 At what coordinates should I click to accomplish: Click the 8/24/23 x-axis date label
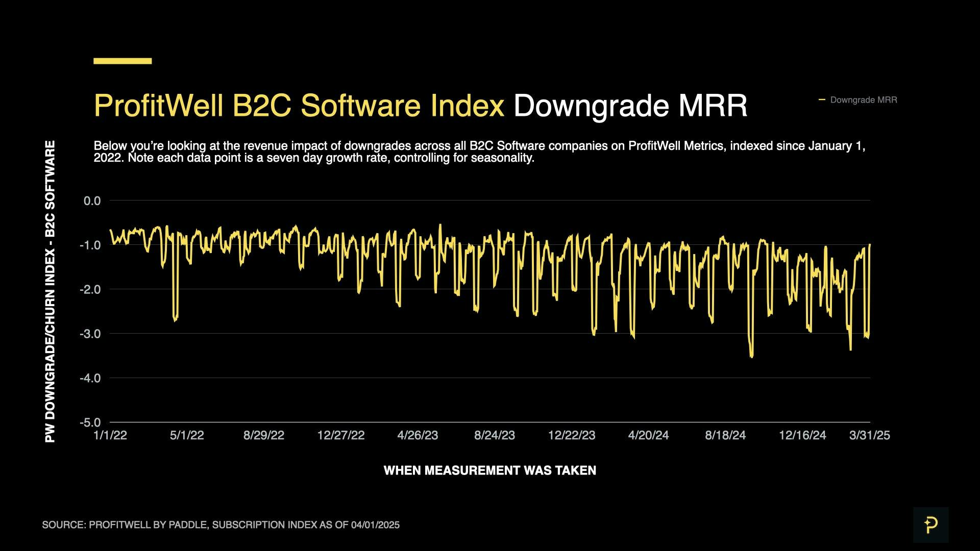495,435
